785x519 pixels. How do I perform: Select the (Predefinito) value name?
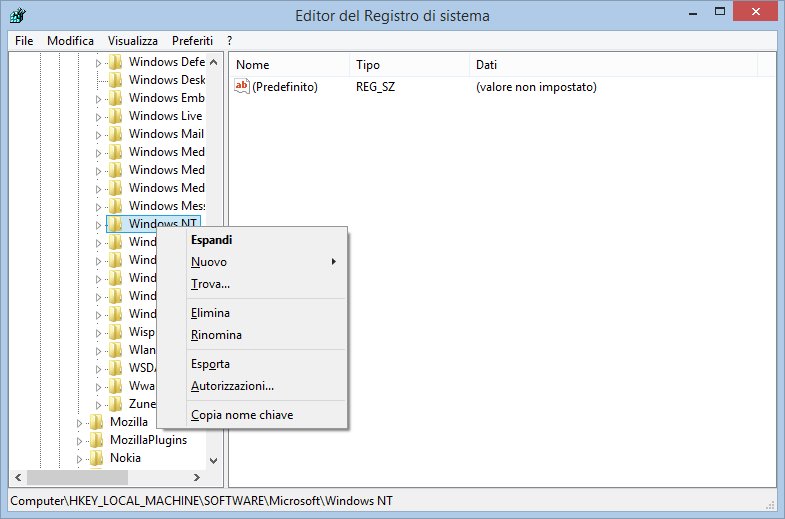[x=285, y=87]
